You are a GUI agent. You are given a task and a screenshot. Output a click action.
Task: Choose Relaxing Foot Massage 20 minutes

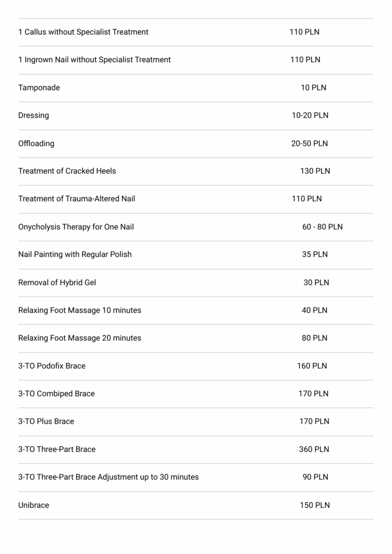pos(79,338)
